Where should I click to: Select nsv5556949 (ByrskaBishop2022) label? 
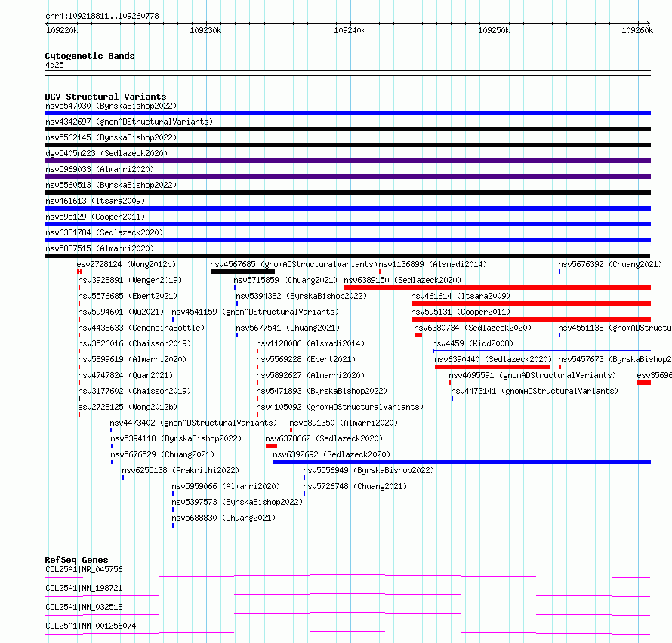(368, 470)
